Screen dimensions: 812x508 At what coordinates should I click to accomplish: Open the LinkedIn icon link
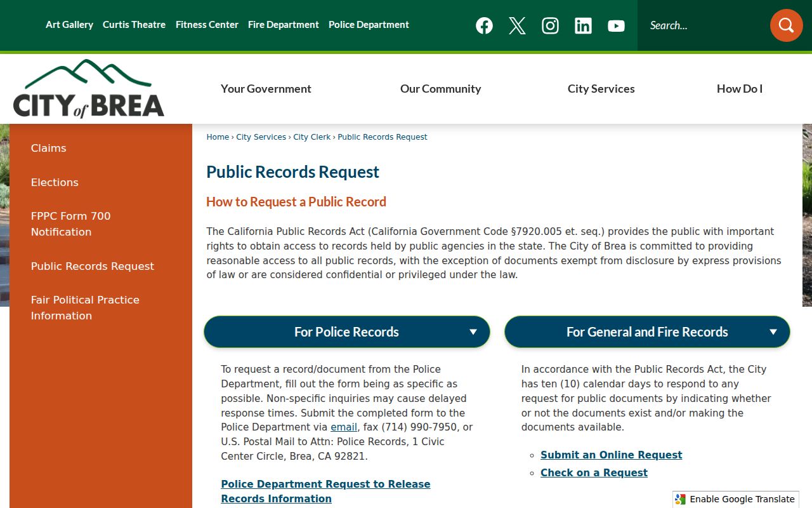pos(583,25)
